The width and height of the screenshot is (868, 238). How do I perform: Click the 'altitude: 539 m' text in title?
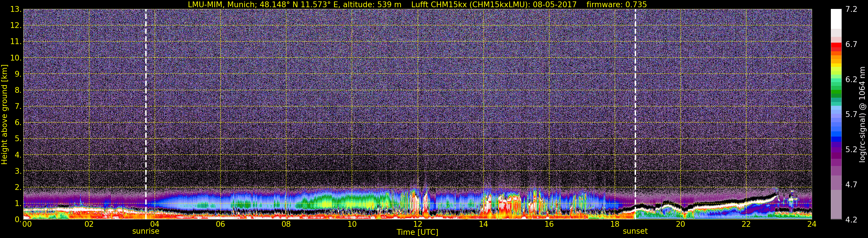pos(372,4)
